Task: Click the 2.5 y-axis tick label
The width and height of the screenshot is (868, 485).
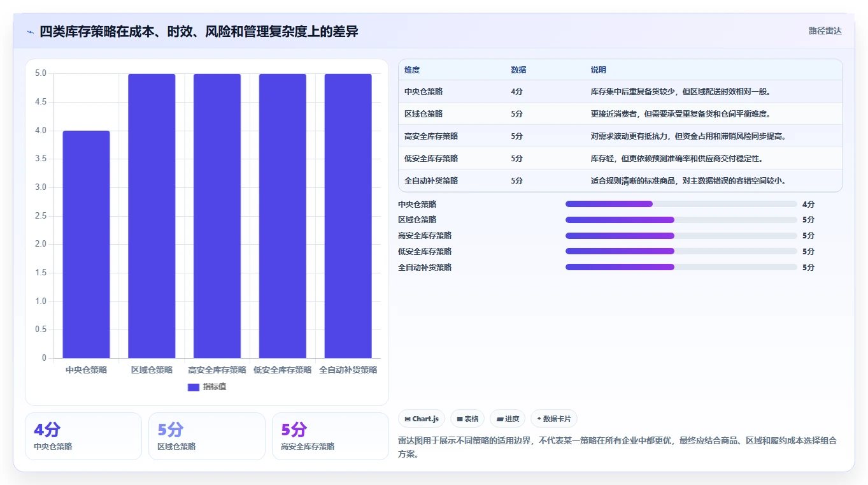Action: (41, 216)
